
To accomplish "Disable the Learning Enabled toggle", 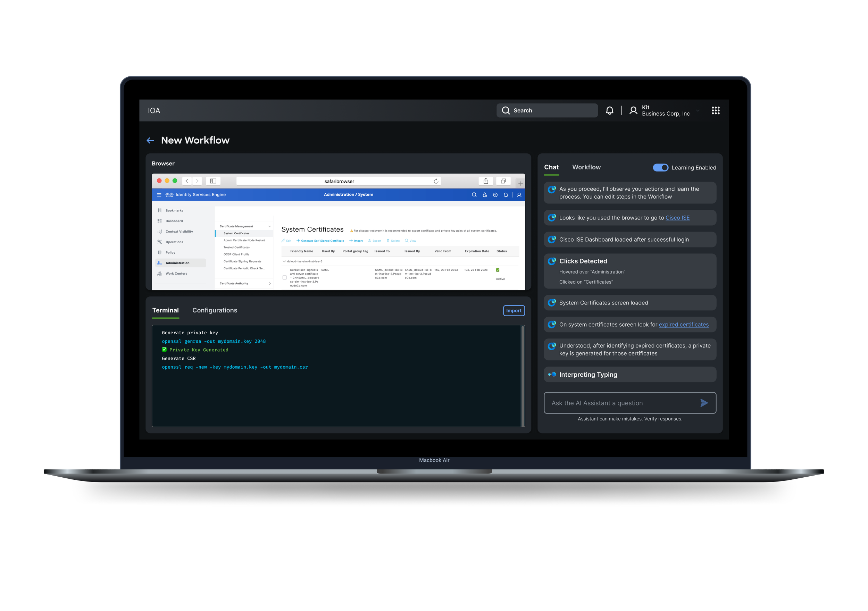I will pyautogui.click(x=660, y=167).
